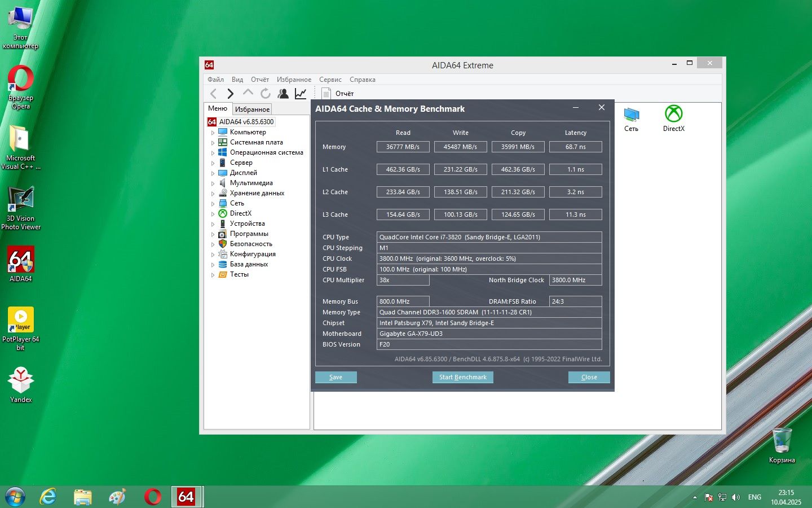The image size is (812, 508).
Task: Click the Save button in benchmark dialog
Action: point(336,377)
